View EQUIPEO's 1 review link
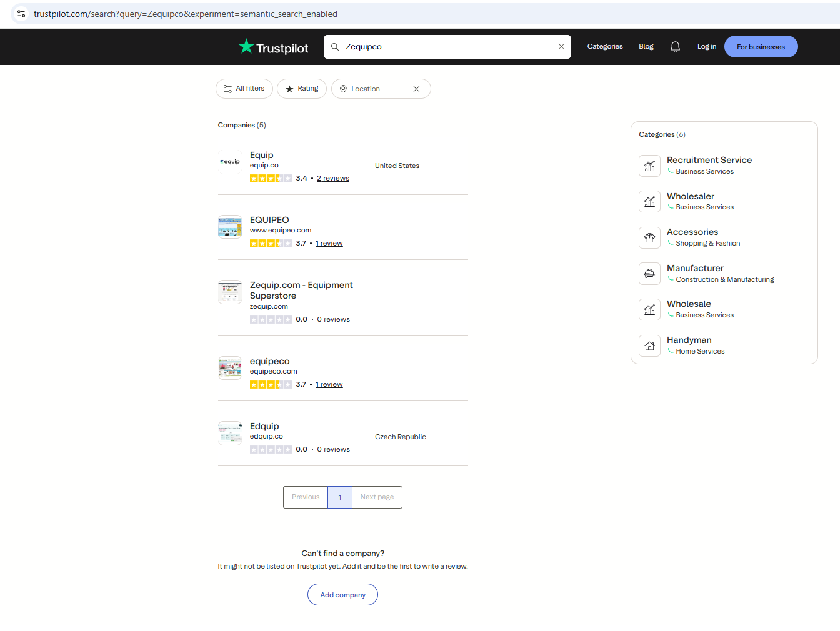The image size is (840, 631). (x=329, y=244)
